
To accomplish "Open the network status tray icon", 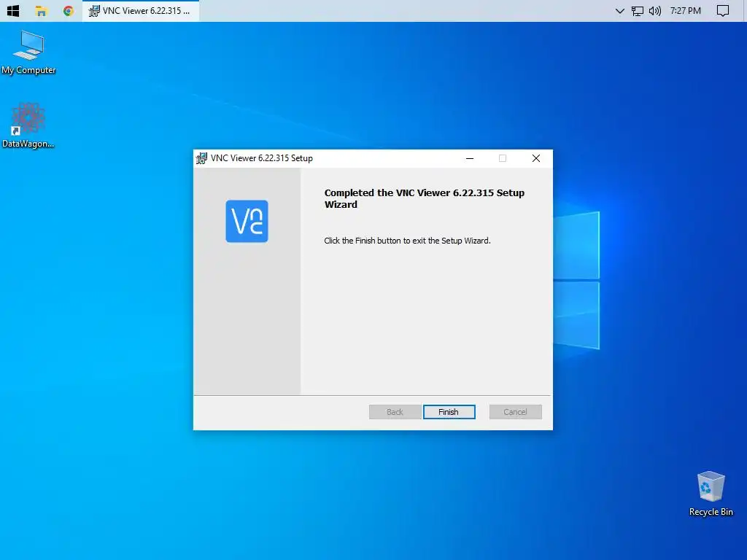I will [x=637, y=11].
